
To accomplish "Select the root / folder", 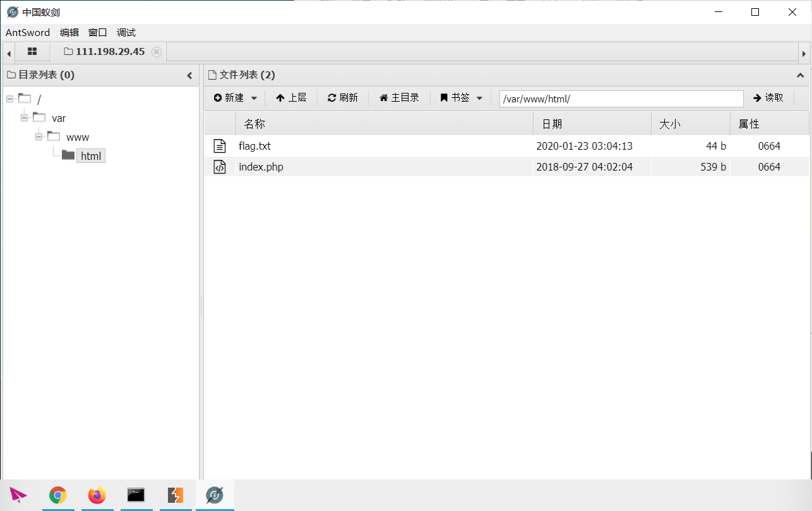I will tap(39, 99).
